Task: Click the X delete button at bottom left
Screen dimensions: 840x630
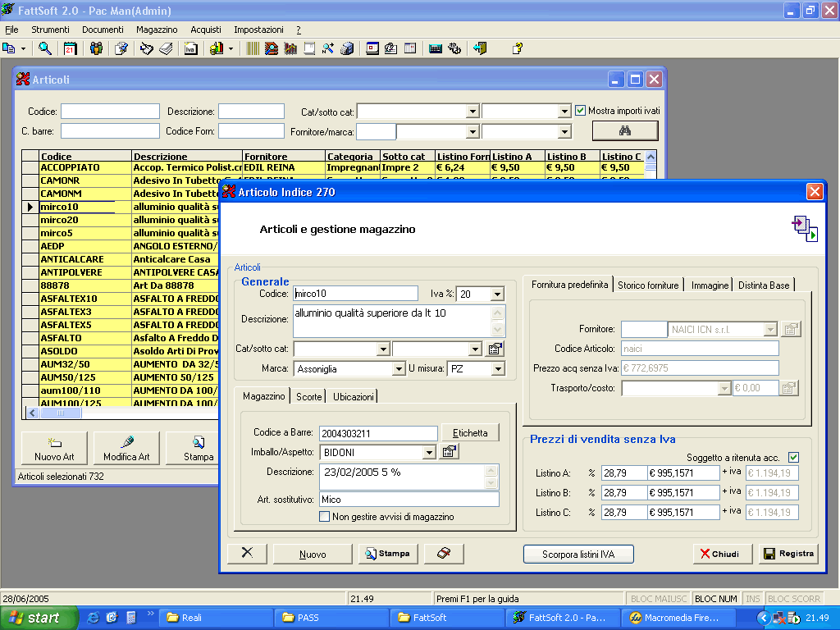Action: [247, 554]
